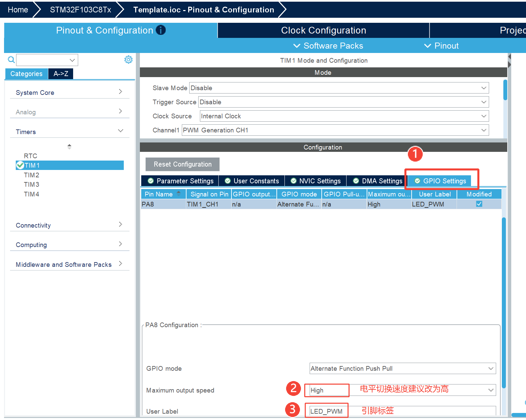Select TIM3 in the Timers list
This screenshot has width=526, height=420.
pos(32,184)
